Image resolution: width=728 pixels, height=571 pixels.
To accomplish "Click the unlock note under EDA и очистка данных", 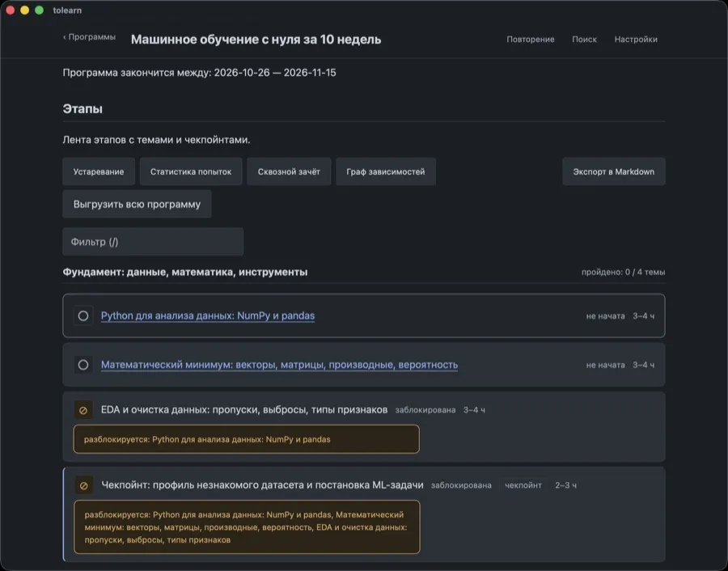I will tap(246, 439).
